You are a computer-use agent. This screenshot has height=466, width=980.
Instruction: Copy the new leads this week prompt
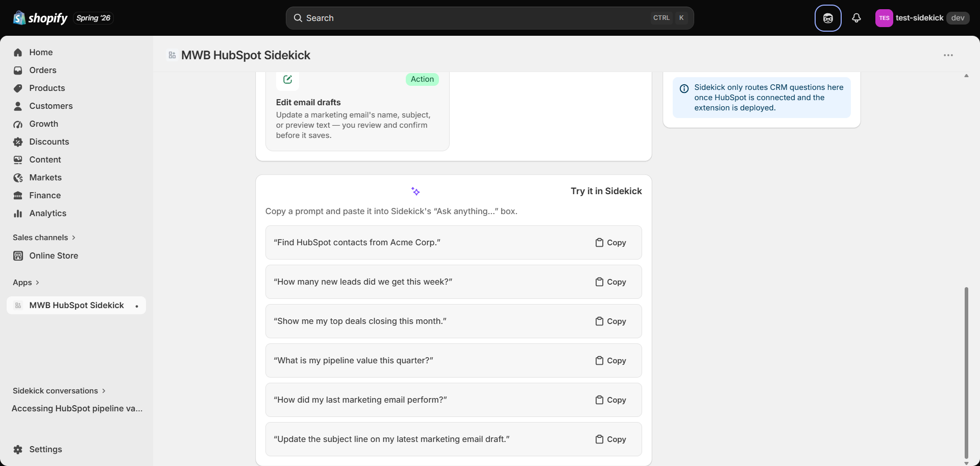coord(610,282)
